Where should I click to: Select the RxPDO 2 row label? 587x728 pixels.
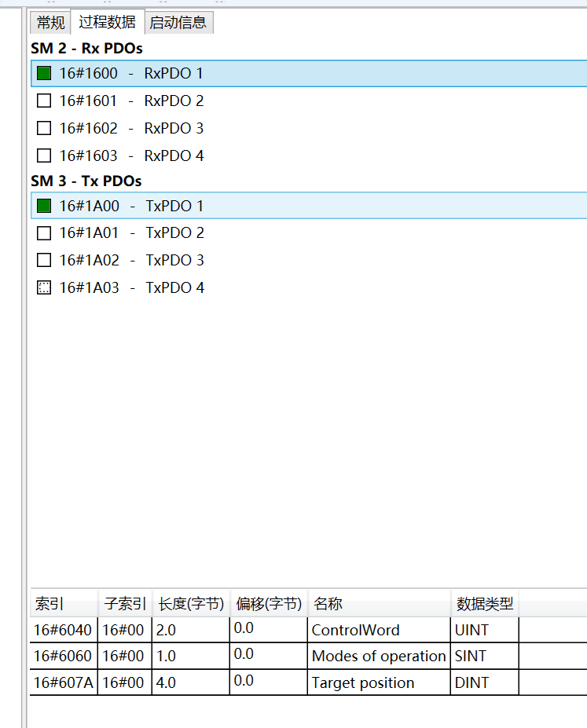coord(174,101)
